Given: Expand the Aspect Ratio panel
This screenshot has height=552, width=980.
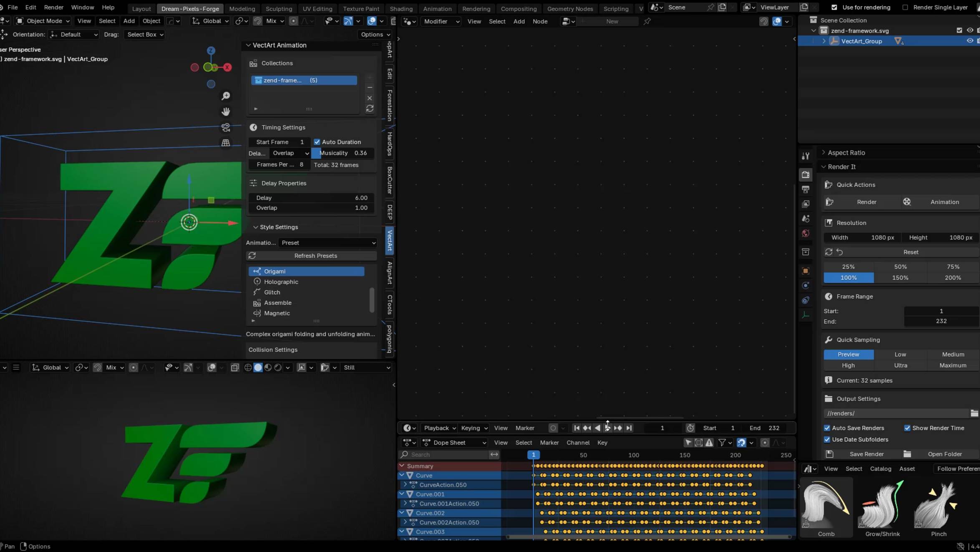Looking at the screenshot, I should [x=846, y=153].
